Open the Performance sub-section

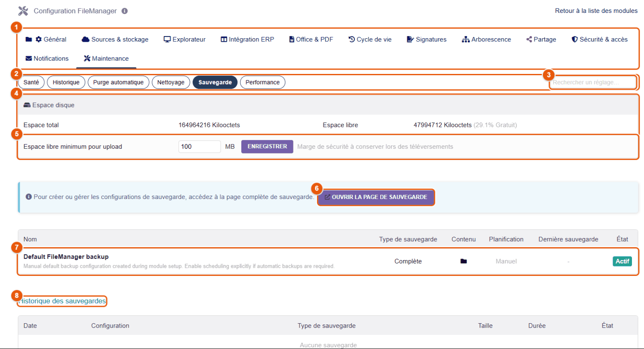262,82
